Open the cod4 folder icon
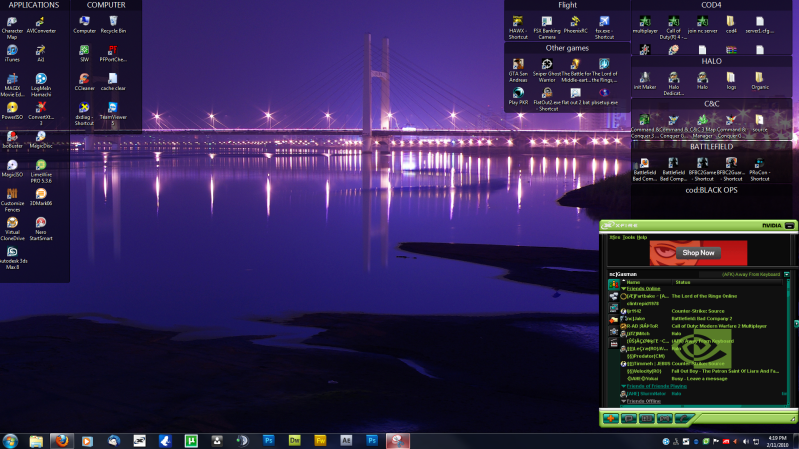The width and height of the screenshot is (799, 449). (731, 24)
